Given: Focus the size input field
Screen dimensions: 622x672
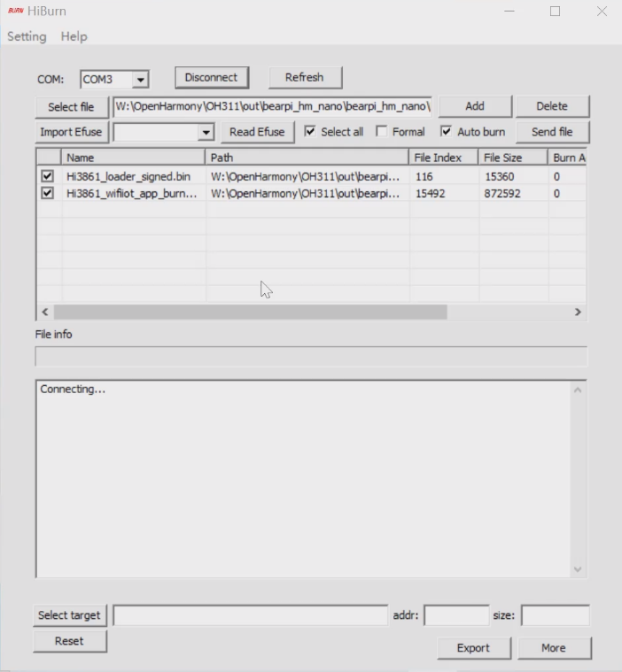Looking at the screenshot, I should (x=555, y=615).
